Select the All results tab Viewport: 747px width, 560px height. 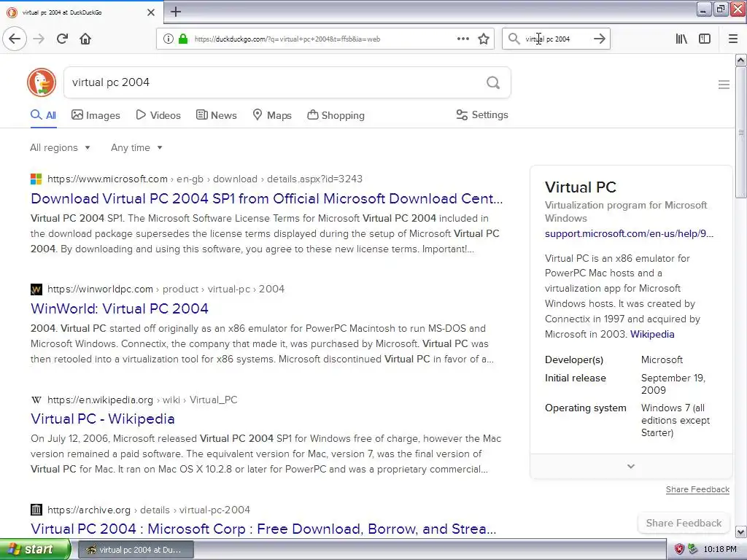(x=43, y=115)
